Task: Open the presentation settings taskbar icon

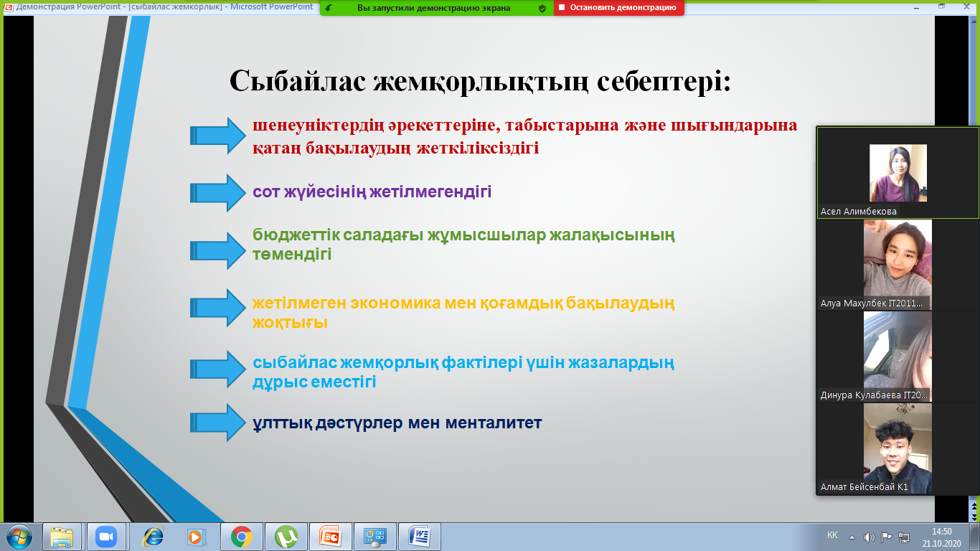Action: click(x=375, y=537)
